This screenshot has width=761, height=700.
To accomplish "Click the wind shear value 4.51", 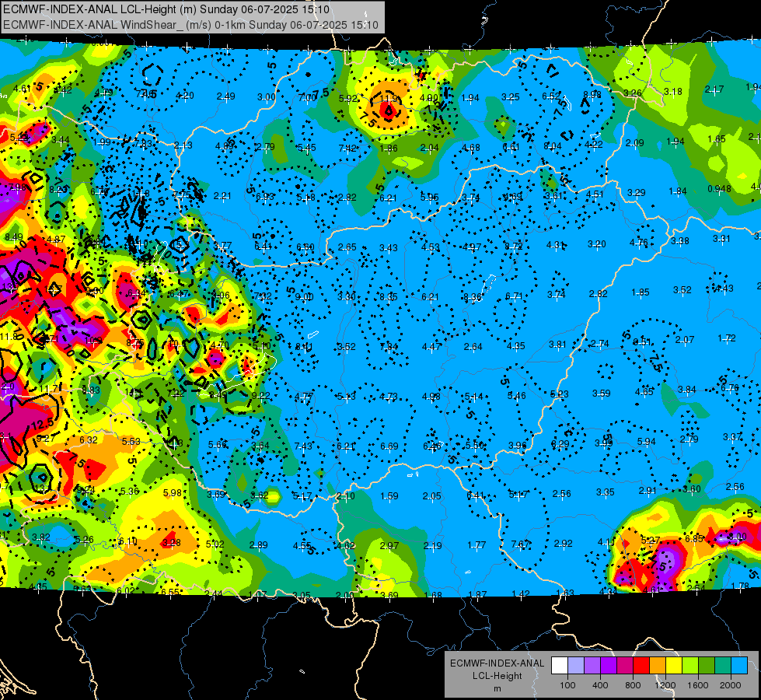I will coord(595,194).
